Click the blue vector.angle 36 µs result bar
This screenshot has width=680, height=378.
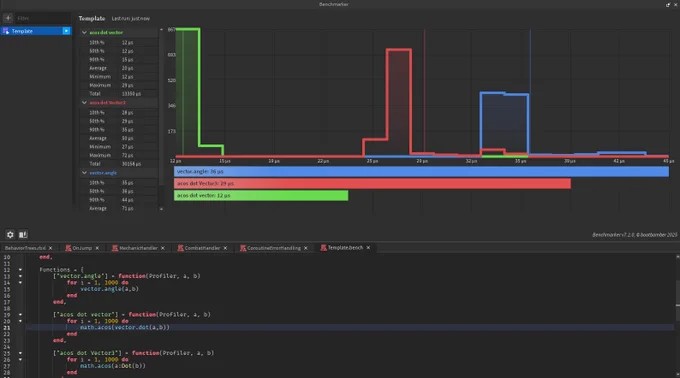(x=421, y=172)
